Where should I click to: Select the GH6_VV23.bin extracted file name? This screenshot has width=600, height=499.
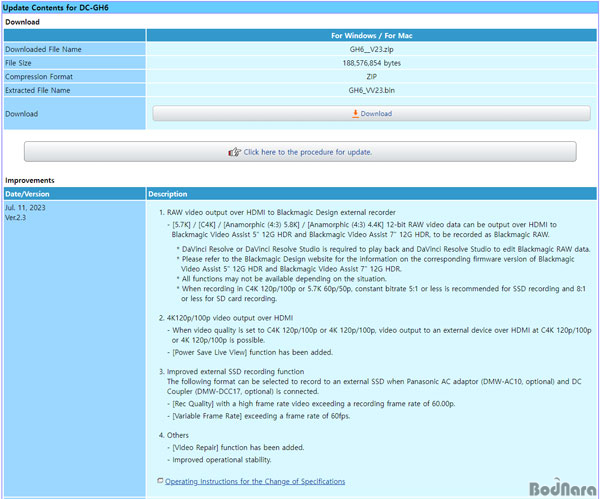(x=371, y=90)
